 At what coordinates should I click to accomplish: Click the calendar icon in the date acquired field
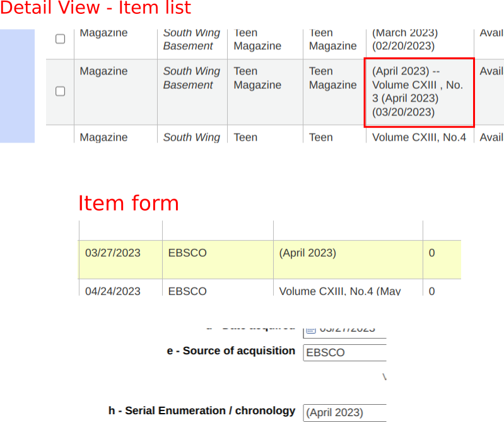pos(310,329)
